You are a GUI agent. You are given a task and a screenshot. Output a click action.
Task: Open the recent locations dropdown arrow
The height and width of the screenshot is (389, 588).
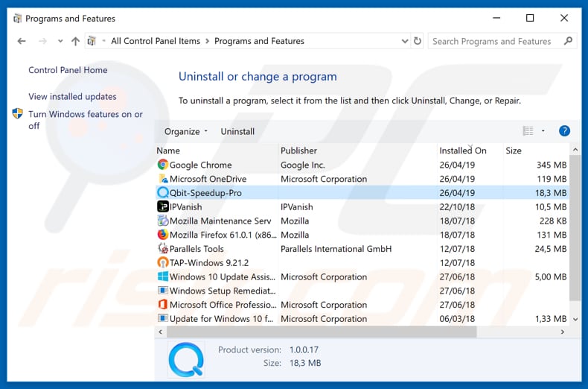(60, 41)
